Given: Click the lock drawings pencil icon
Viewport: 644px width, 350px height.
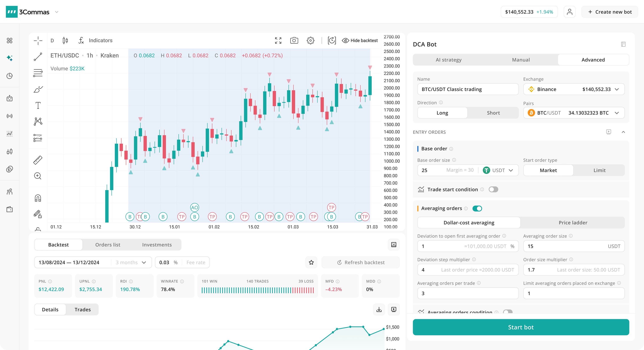Looking at the screenshot, I should tap(38, 214).
